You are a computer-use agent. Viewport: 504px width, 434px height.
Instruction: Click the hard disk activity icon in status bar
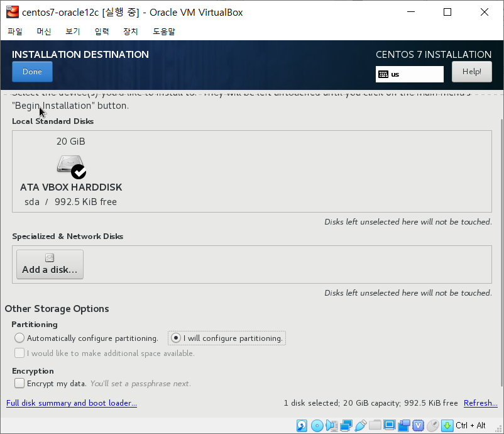pyautogui.click(x=302, y=425)
